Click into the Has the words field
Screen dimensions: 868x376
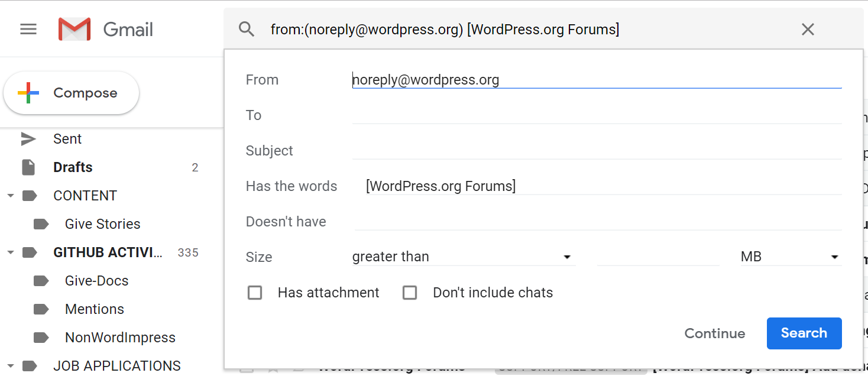tap(597, 186)
